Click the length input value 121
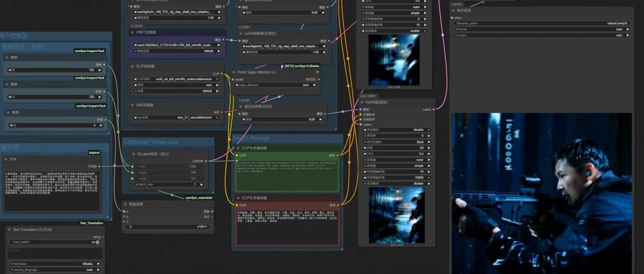 coord(193,179)
